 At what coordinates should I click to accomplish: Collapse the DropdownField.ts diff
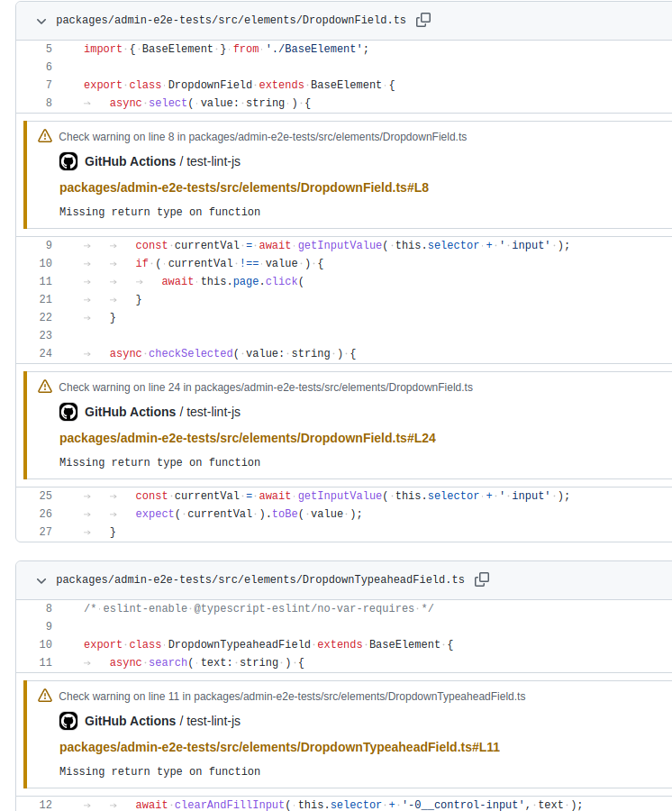(40, 19)
